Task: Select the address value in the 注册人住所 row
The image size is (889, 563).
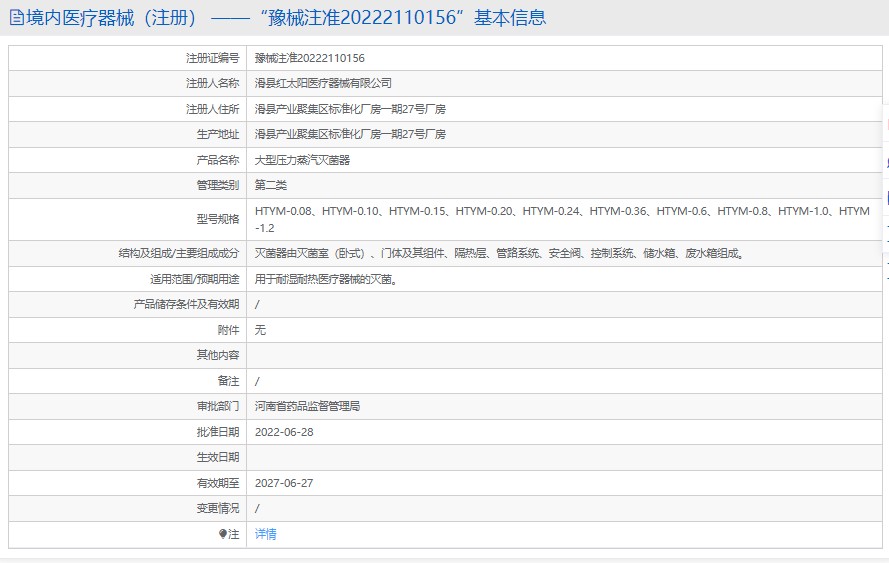Action: pyautogui.click(x=350, y=109)
